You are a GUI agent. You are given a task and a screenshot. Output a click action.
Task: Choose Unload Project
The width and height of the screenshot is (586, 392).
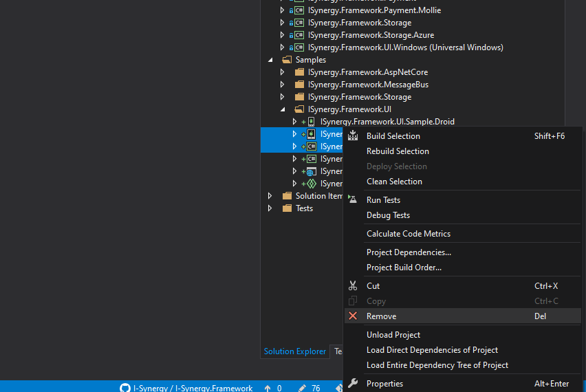tap(463, 335)
